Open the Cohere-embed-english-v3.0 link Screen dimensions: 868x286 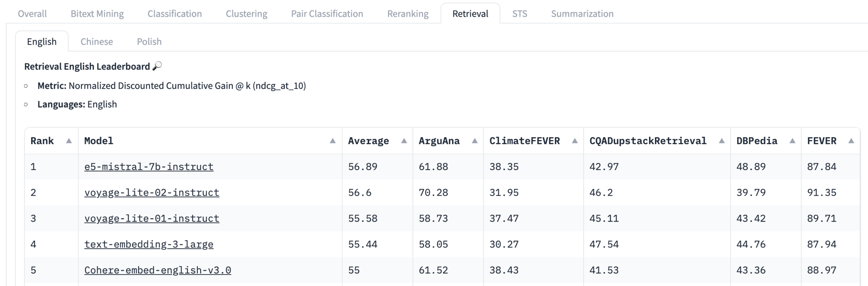click(x=158, y=270)
